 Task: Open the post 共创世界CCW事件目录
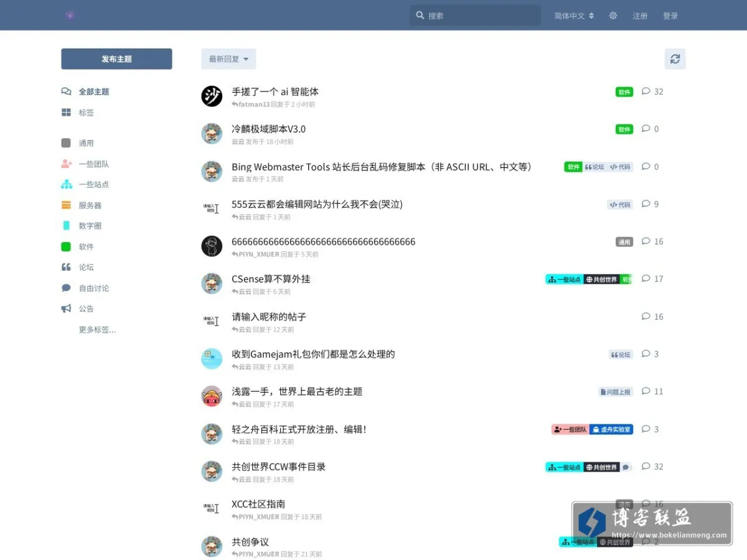(278, 467)
